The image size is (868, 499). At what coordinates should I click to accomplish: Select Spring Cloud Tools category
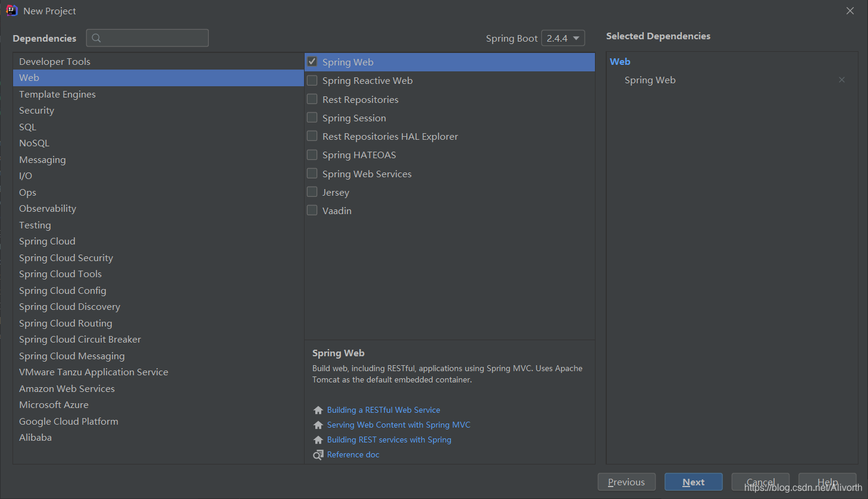[158, 274]
